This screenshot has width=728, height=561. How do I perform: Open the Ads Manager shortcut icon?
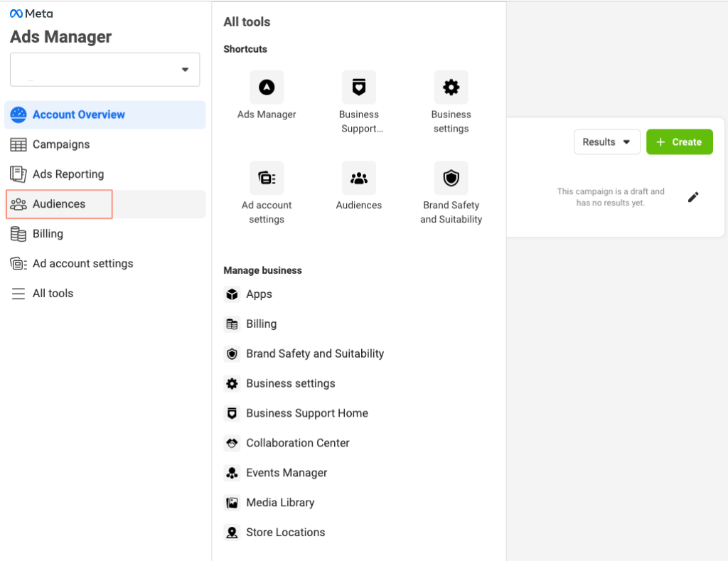tap(267, 87)
